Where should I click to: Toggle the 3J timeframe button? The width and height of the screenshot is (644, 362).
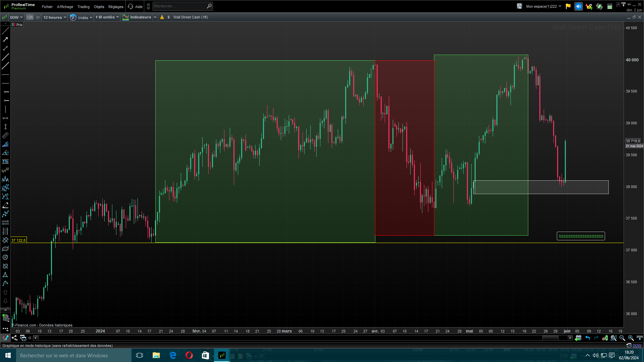tap(38, 17)
